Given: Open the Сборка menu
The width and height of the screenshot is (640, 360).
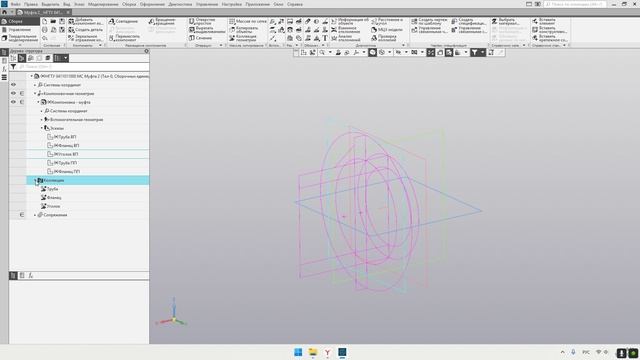Looking at the screenshot, I should tap(129, 4).
